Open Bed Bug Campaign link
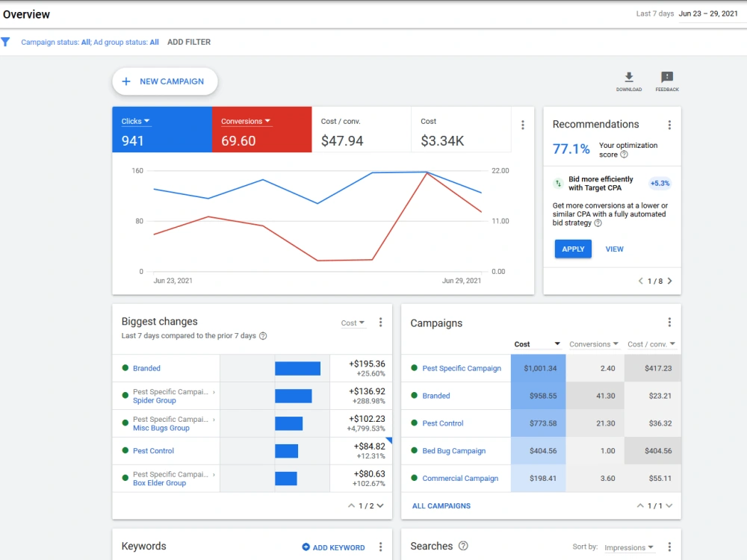 454,451
